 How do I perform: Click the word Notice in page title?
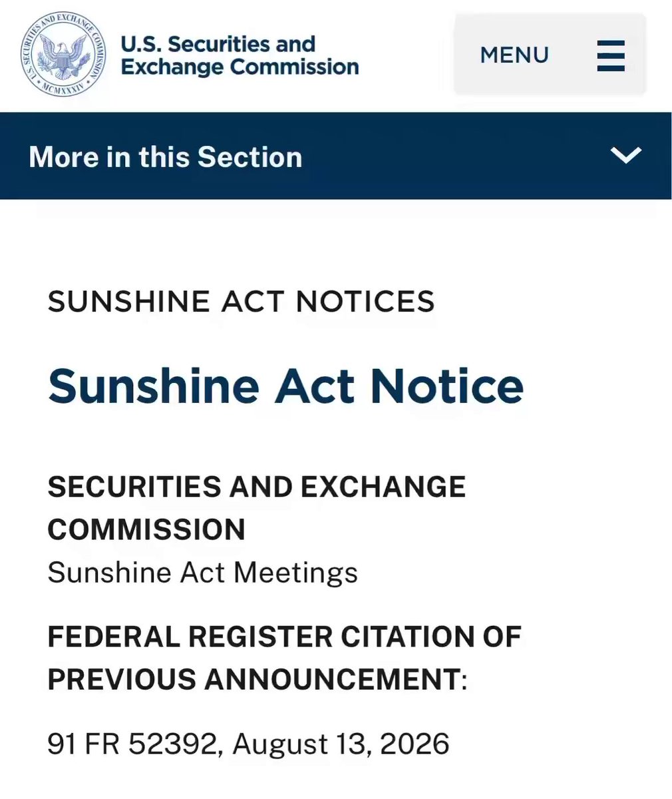[x=446, y=386]
